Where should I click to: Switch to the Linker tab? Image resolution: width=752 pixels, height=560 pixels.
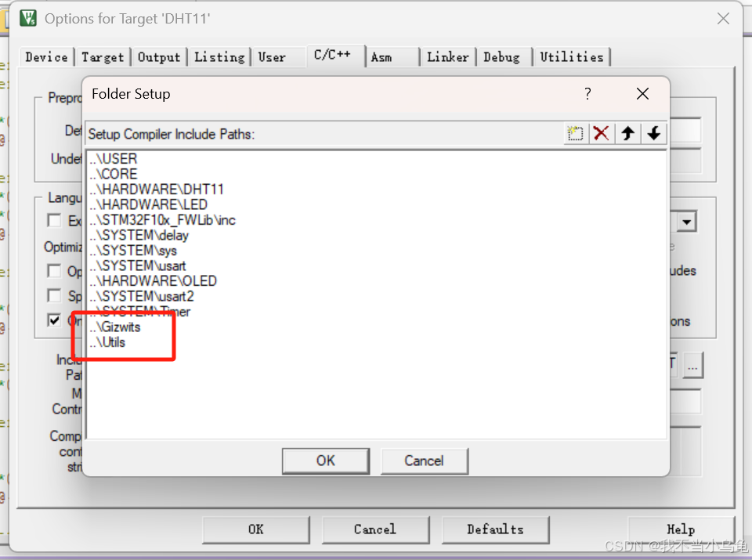coord(447,57)
